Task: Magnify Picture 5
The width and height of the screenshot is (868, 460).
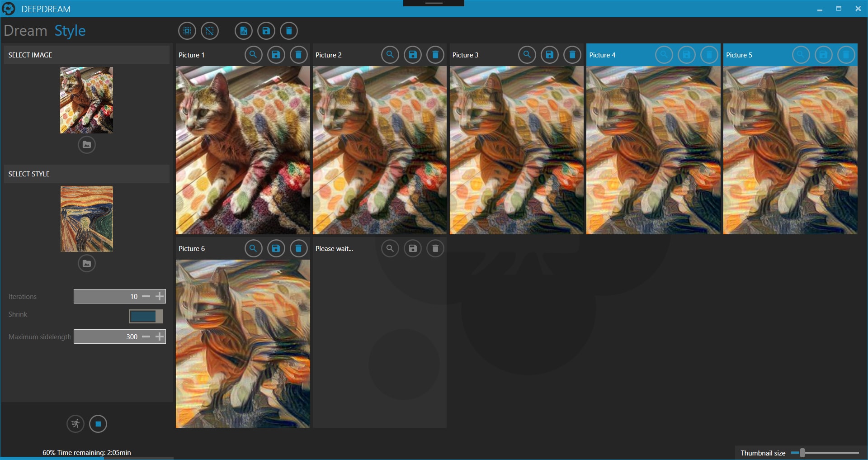Action: [x=801, y=55]
